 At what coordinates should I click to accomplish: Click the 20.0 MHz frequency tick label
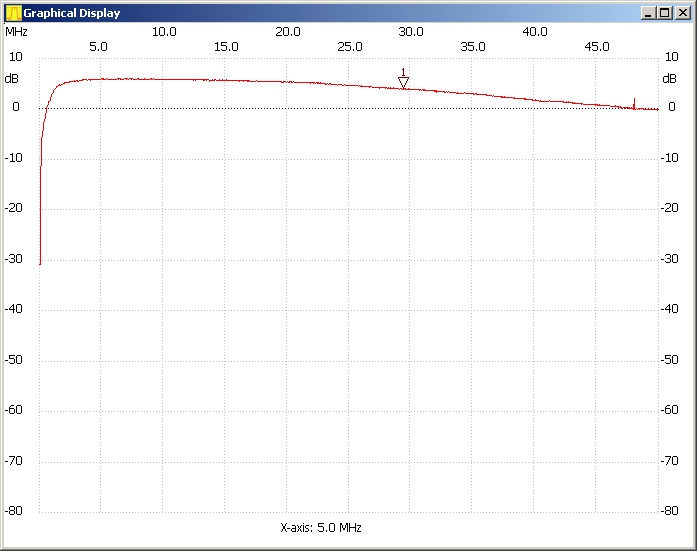tap(288, 31)
